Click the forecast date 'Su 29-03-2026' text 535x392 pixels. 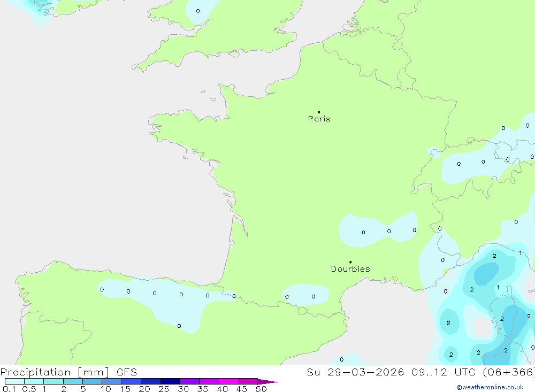point(356,372)
